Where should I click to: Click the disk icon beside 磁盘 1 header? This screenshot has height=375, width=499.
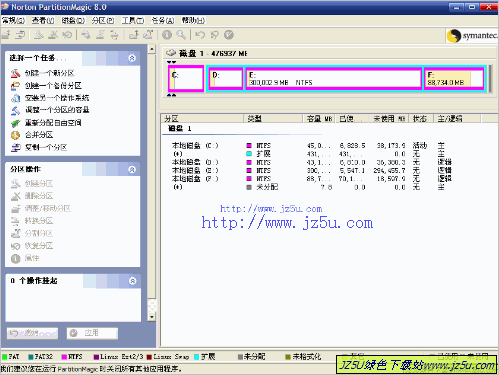171,53
